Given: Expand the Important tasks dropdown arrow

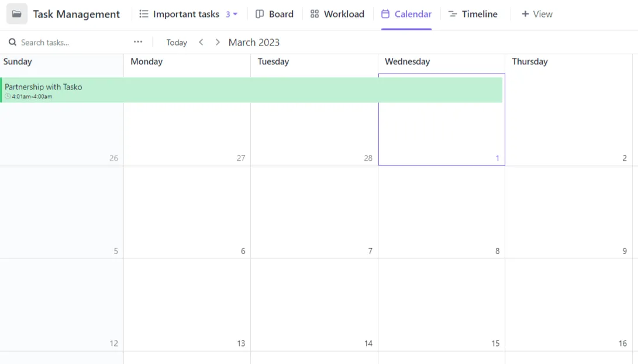Looking at the screenshot, I should [235, 14].
